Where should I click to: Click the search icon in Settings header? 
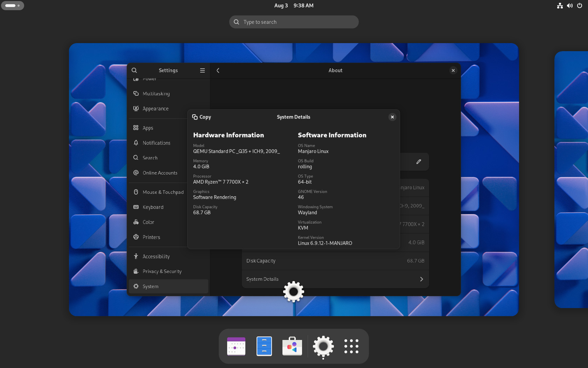pyautogui.click(x=134, y=70)
